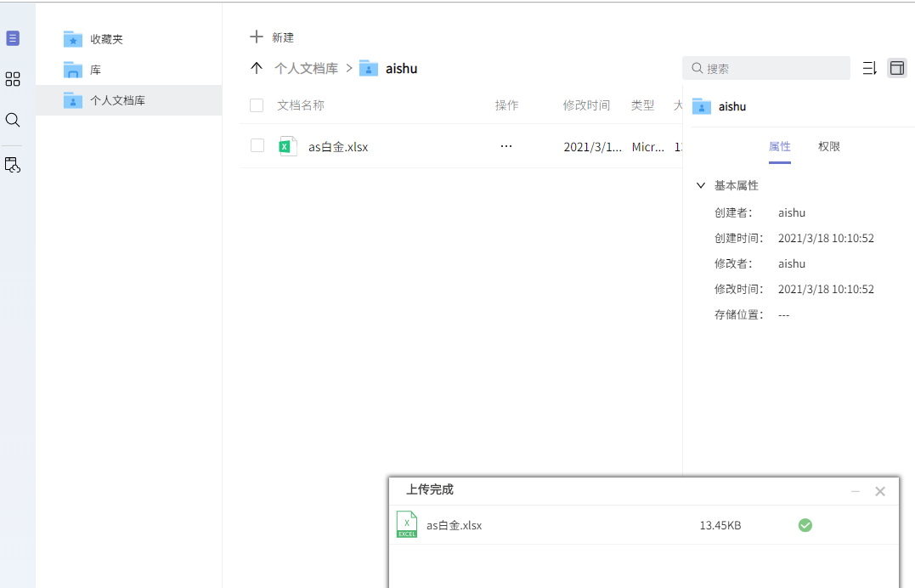Switch to the 权限 tab
Image resolution: width=915 pixels, height=588 pixels.
[828, 146]
